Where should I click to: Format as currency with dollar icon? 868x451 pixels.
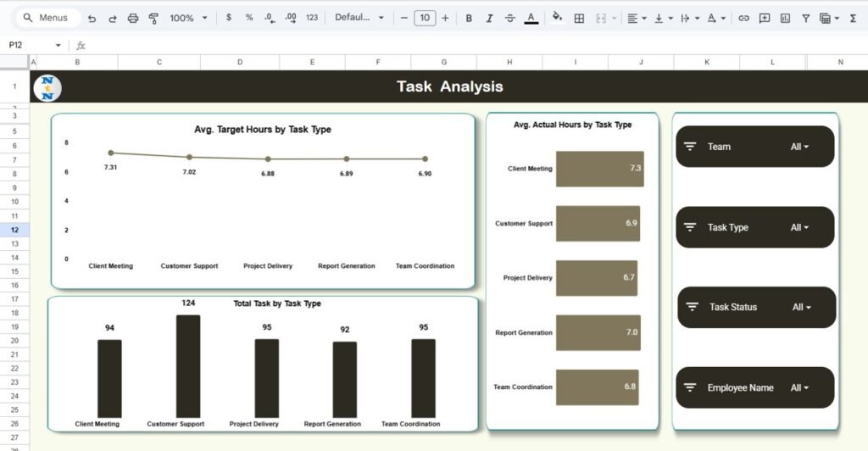click(x=229, y=18)
